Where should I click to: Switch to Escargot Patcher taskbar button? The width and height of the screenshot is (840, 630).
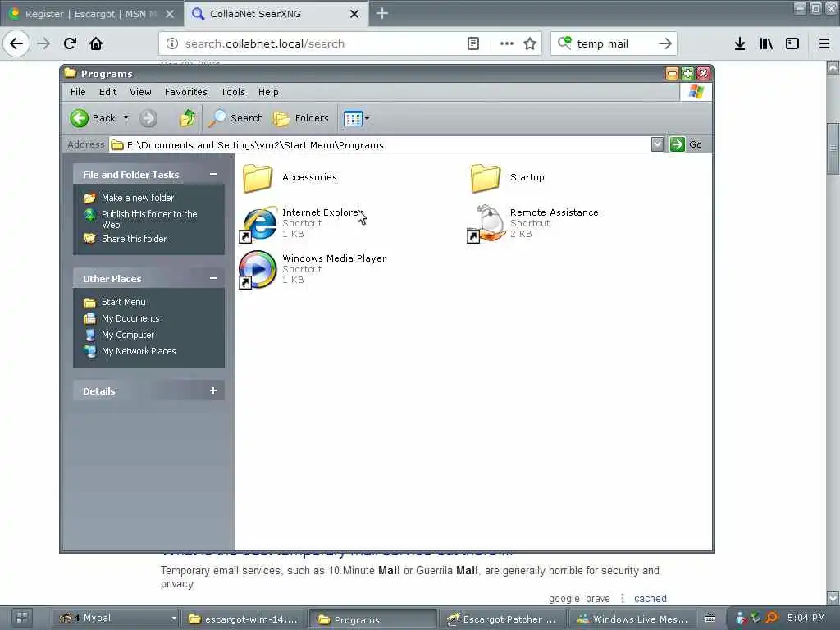(503, 619)
